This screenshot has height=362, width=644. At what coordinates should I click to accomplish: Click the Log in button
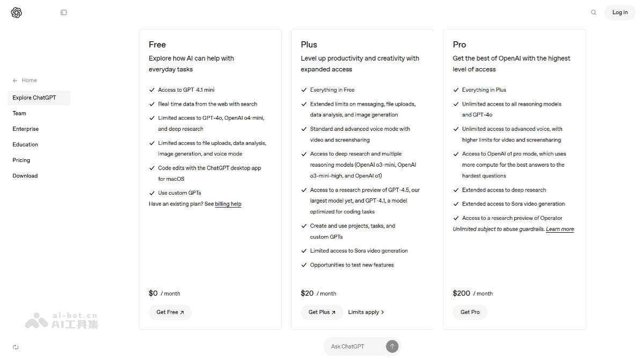(x=620, y=12)
